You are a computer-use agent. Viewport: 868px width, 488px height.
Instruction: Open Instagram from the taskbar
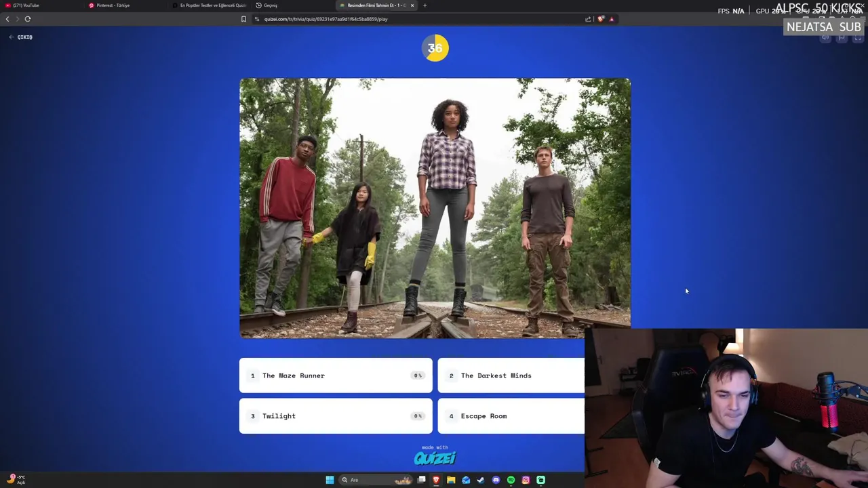point(526,480)
